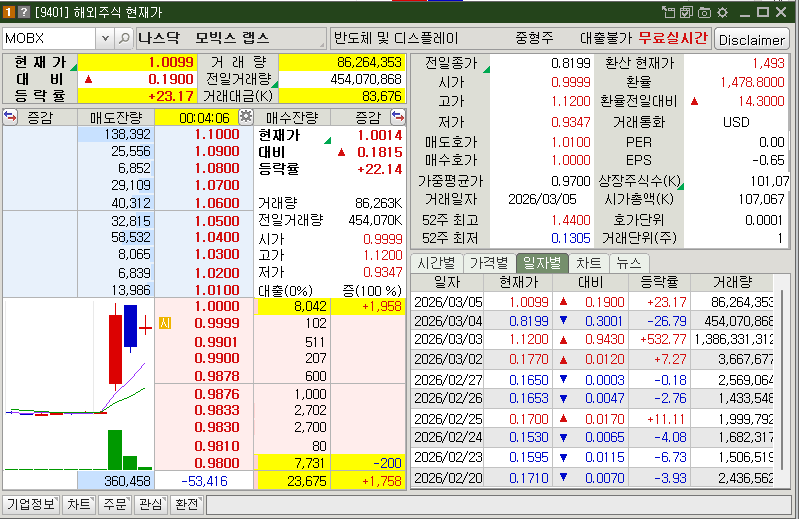Click the 반도체 및 디스플레이 sector label
The width and height of the screenshot is (799, 519).
tap(396, 38)
